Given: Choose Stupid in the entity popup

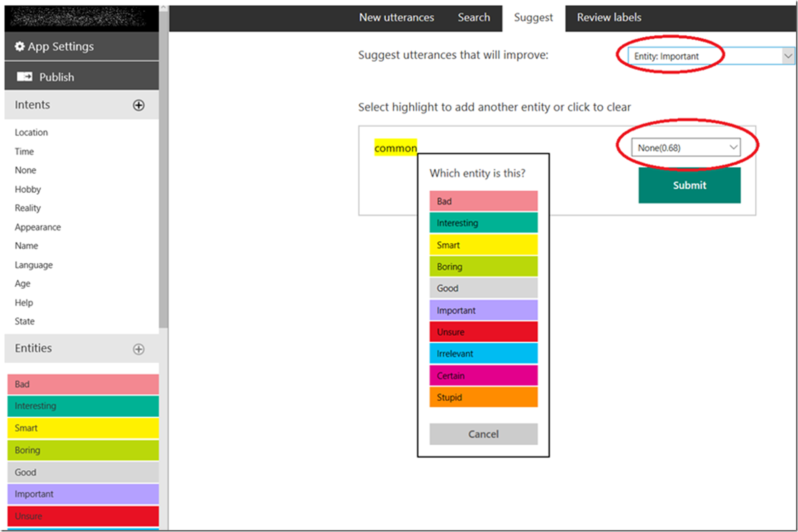Looking at the screenshot, I should click(483, 397).
